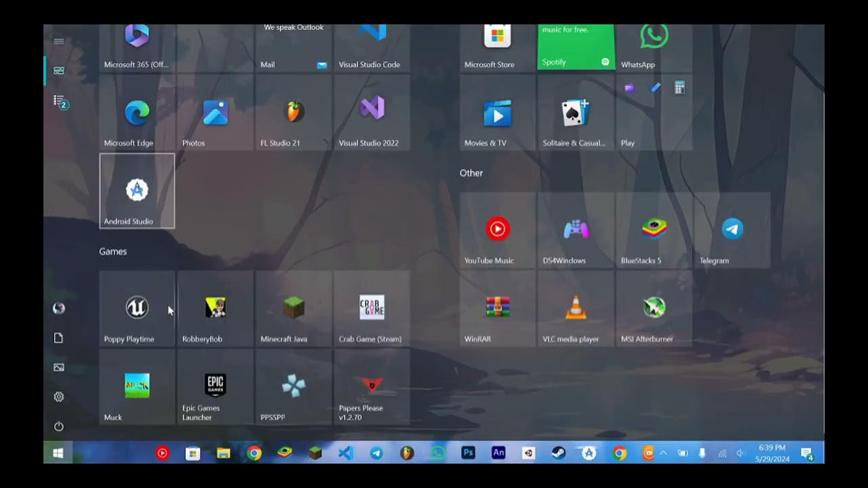Image resolution: width=868 pixels, height=488 pixels.
Task: Open the WhatsApp tile
Action: pyautogui.click(x=654, y=47)
